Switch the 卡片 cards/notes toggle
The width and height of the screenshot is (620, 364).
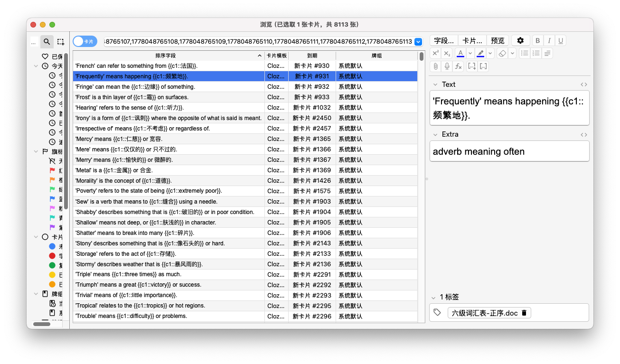(85, 42)
